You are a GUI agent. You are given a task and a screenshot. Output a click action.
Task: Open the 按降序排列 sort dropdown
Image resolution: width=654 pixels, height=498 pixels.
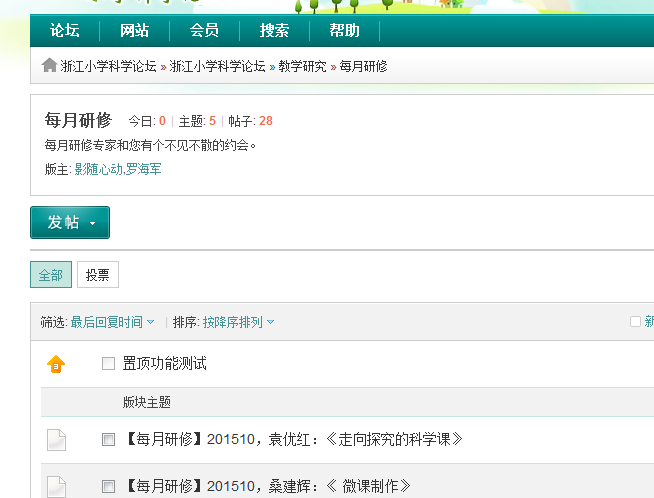[238, 322]
